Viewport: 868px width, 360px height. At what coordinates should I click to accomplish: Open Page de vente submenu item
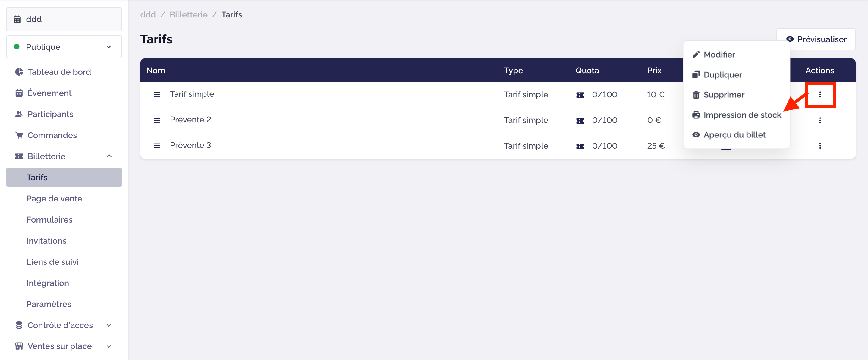pyautogui.click(x=64, y=198)
